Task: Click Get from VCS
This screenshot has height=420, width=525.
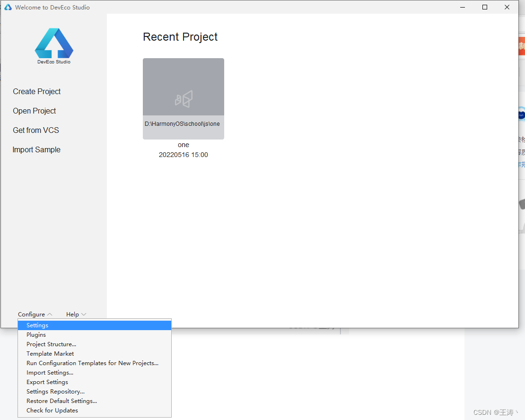Action: click(x=36, y=130)
